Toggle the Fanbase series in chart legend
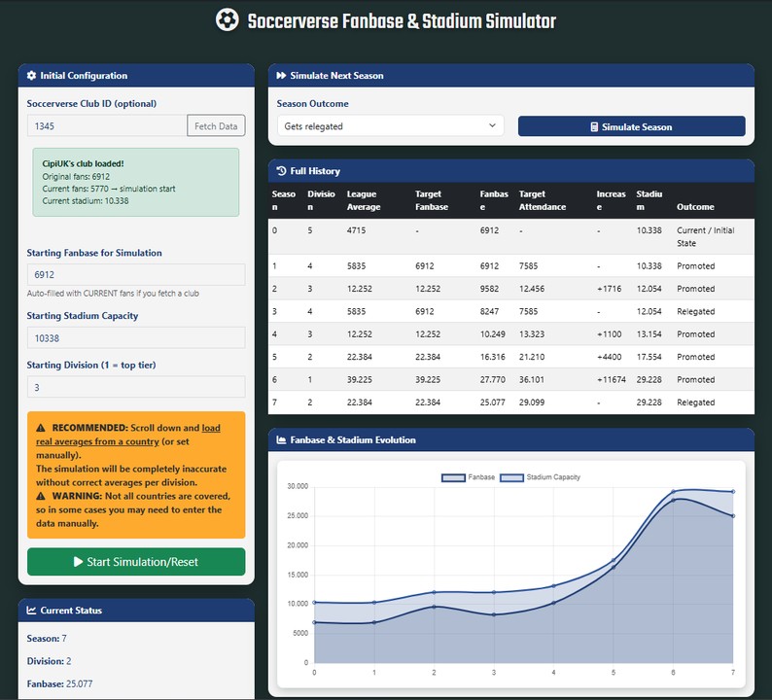The width and height of the screenshot is (772, 700). (468, 477)
